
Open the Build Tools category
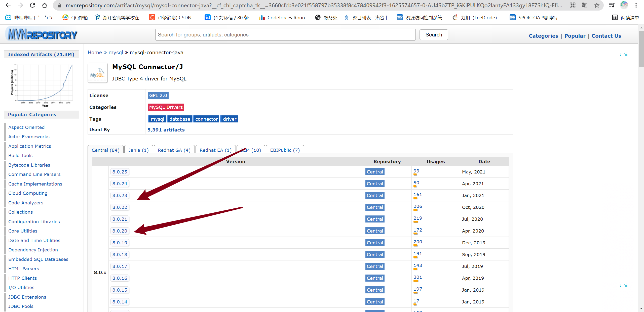coord(20,155)
